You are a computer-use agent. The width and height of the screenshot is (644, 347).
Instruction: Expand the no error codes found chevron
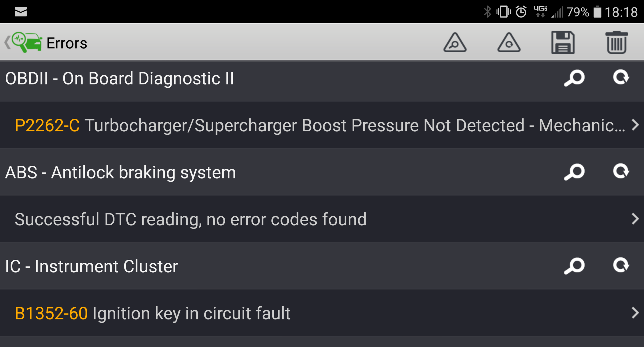click(x=635, y=219)
